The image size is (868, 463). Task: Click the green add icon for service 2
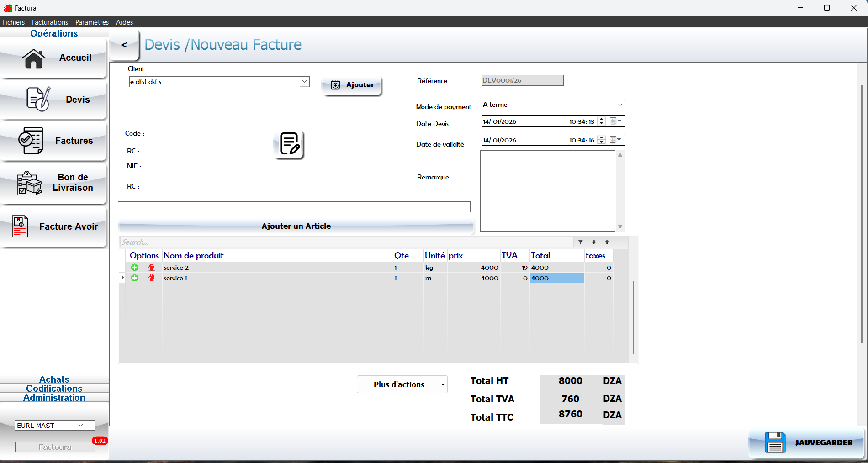(x=134, y=268)
